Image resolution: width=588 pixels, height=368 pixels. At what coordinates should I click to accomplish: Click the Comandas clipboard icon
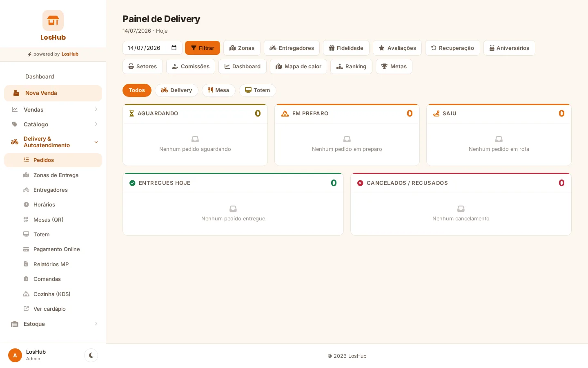coord(26,279)
